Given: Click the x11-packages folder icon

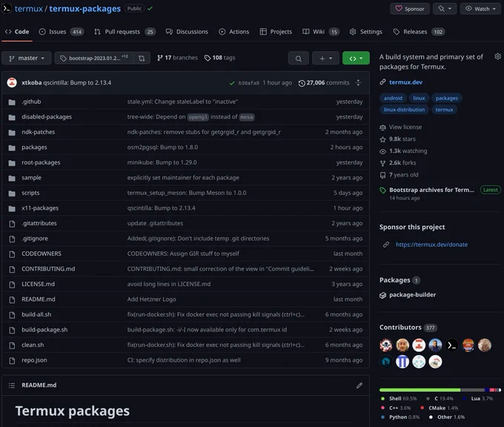Looking at the screenshot, I should [12, 208].
